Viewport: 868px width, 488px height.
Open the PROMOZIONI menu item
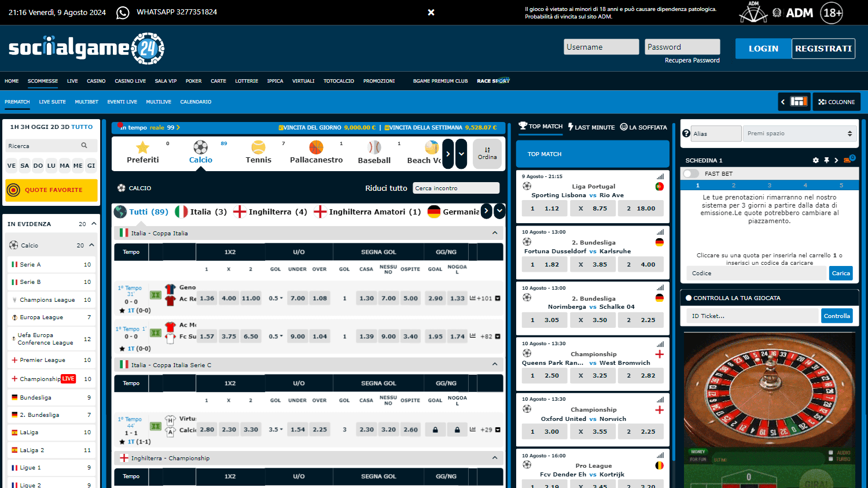click(x=379, y=81)
